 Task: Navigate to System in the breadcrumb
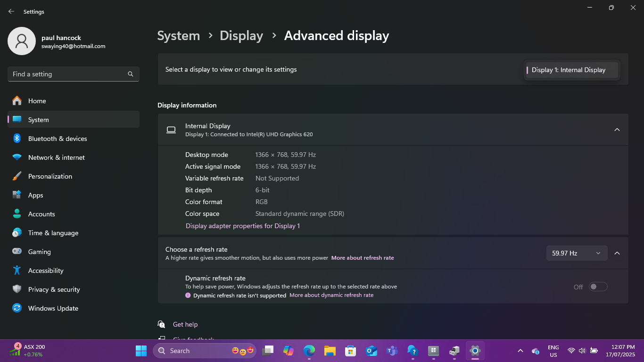point(179,36)
